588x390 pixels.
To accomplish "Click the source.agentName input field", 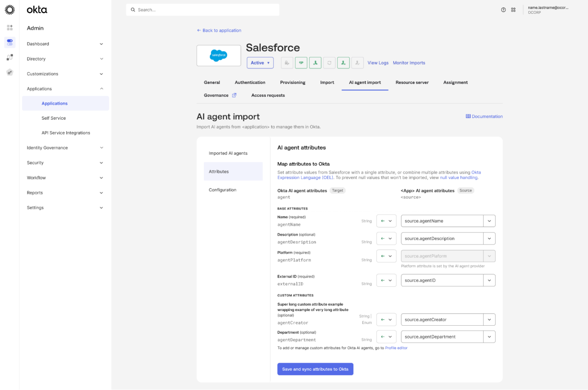I will tap(442, 221).
